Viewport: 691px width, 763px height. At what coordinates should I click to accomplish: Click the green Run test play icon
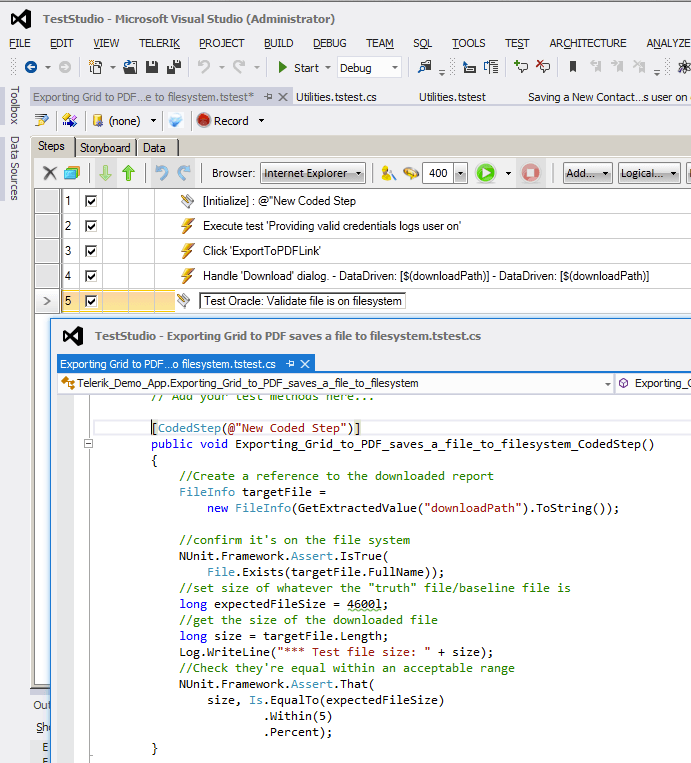485,173
